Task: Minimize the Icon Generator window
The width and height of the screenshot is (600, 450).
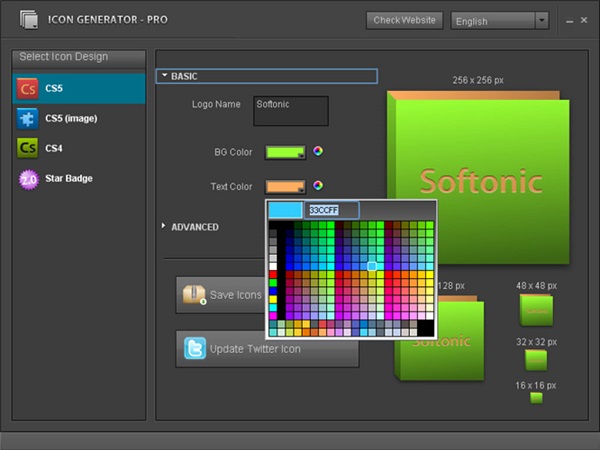Action: pyautogui.click(x=569, y=21)
